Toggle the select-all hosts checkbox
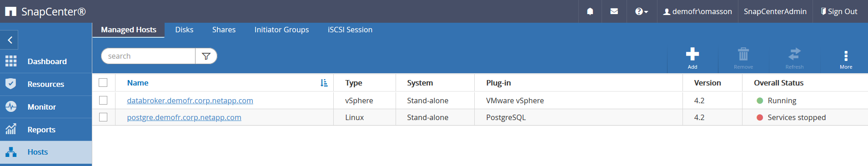The image size is (868, 166). pyautogui.click(x=103, y=82)
